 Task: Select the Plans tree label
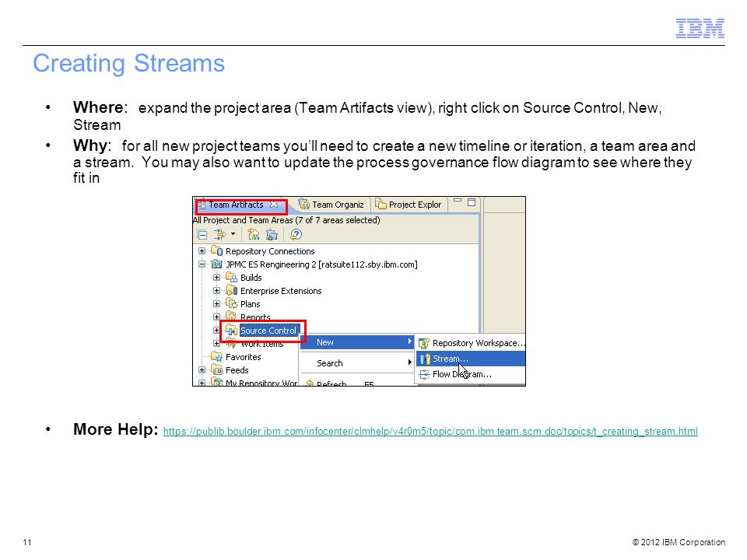(x=250, y=304)
